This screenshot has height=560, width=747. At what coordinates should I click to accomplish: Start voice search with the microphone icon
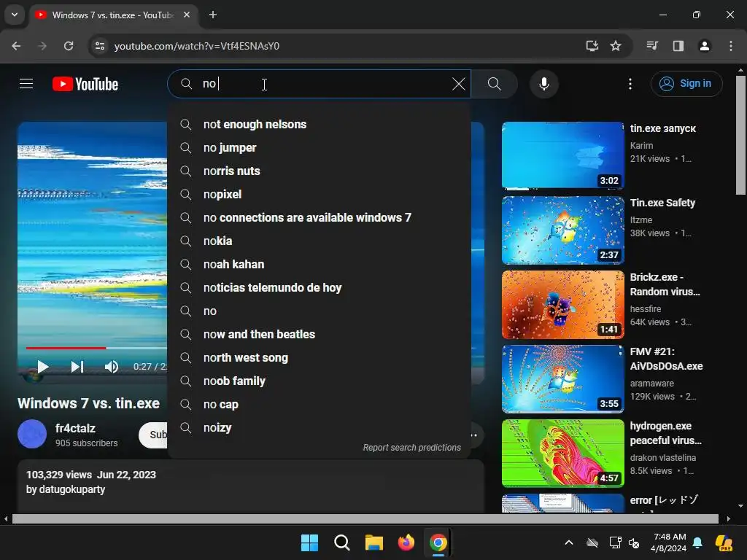coord(543,84)
